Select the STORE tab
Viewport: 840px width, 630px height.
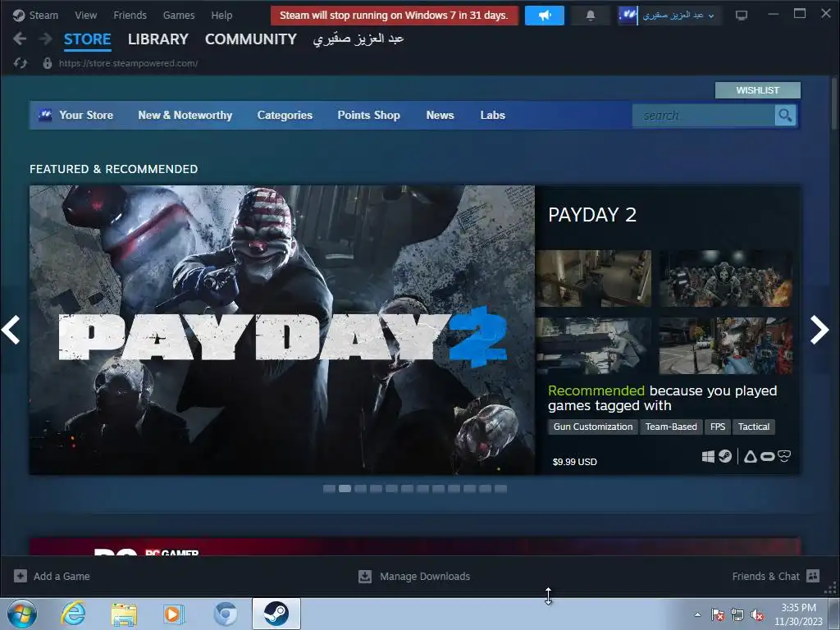pyautogui.click(x=87, y=39)
